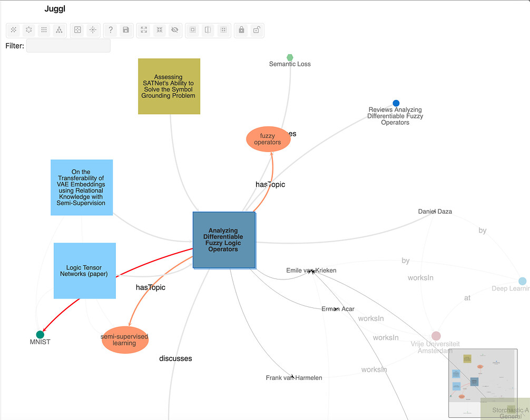
Task: Click the semi-supervised learning topic node
Action: (x=124, y=340)
